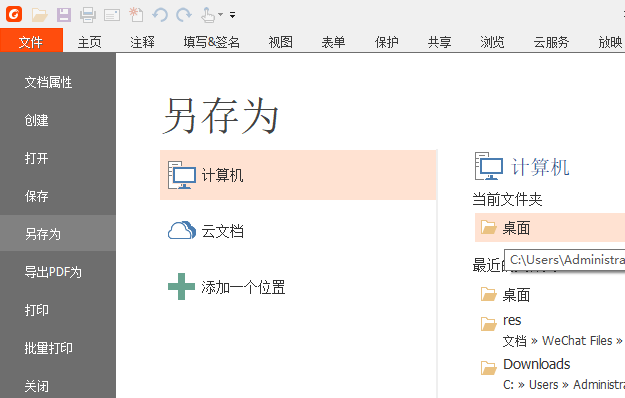Viewport: 625px width, 398px height.
Task: Click the email envelope icon in toolbar
Action: (112, 15)
